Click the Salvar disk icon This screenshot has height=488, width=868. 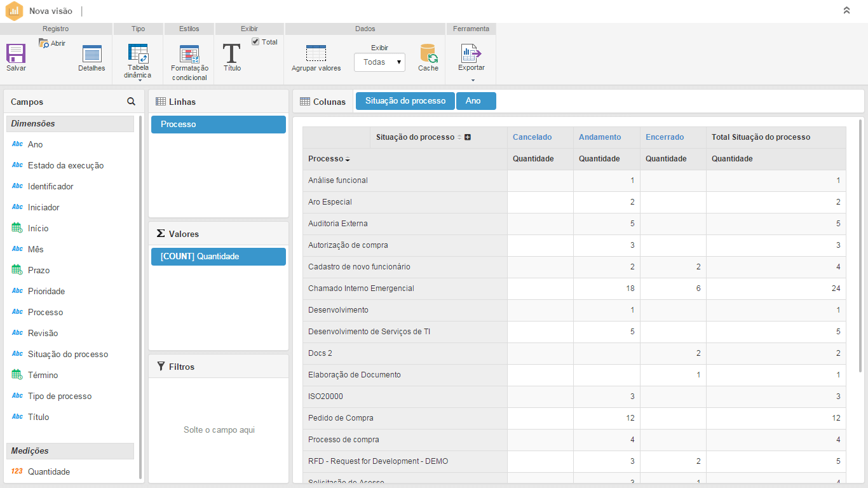(x=16, y=53)
